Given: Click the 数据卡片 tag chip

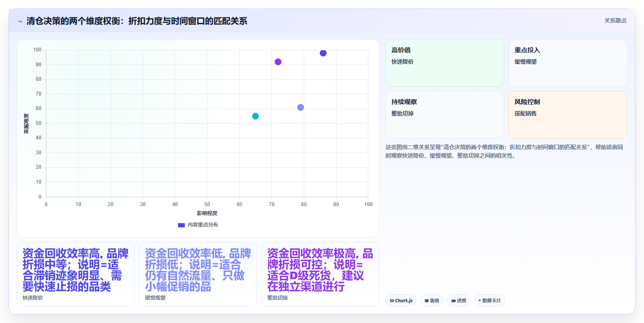Looking at the screenshot, I should (x=489, y=300).
